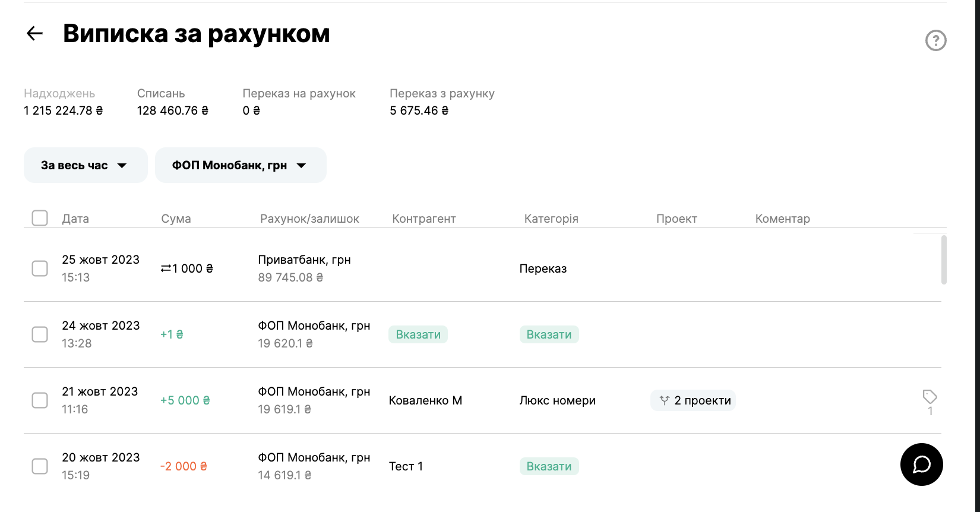
Task: Click the table's vertical scrollbar thumb
Action: click(x=944, y=260)
